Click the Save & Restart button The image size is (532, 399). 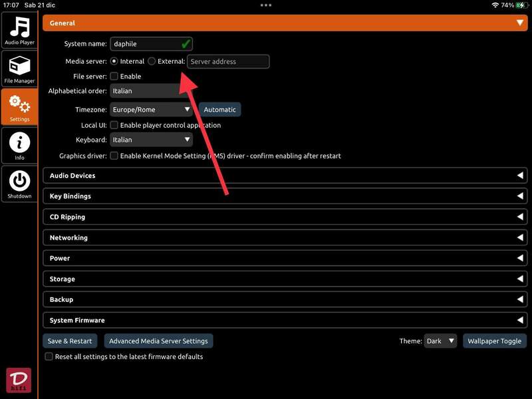(70, 341)
